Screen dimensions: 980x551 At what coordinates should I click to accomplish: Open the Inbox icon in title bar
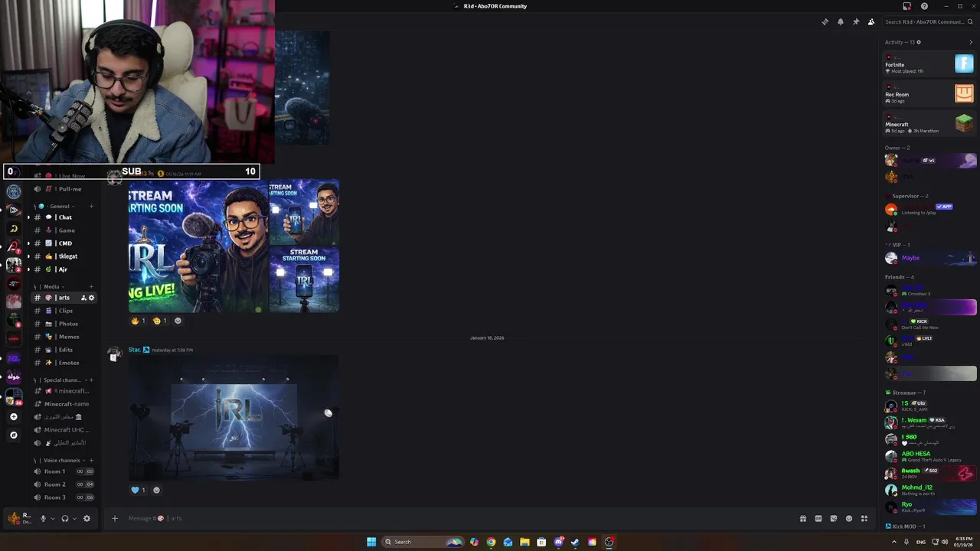pyautogui.click(x=907, y=6)
